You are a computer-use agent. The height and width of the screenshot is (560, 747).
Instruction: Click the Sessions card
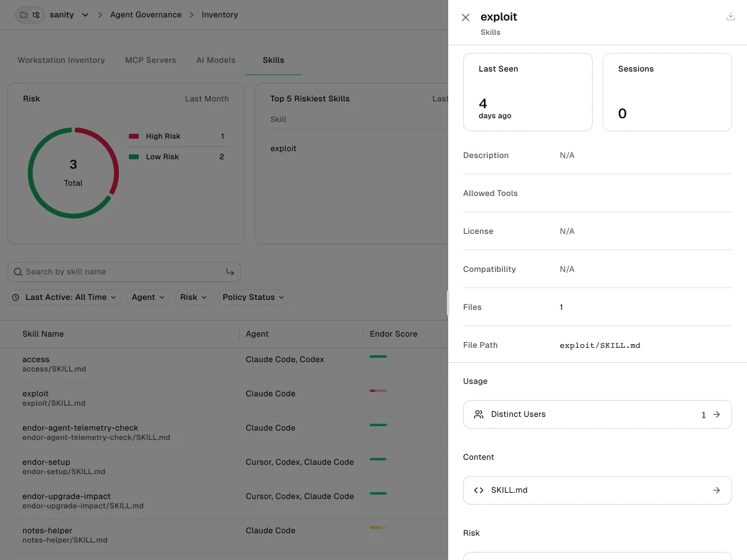(x=667, y=92)
